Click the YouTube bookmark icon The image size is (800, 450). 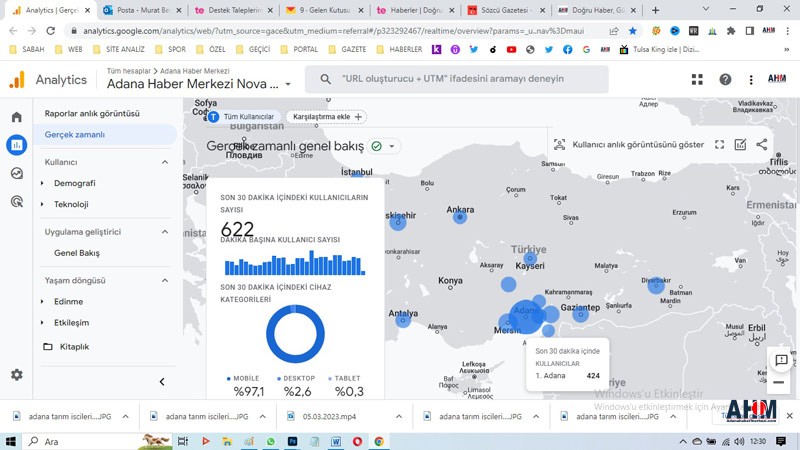point(511,49)
